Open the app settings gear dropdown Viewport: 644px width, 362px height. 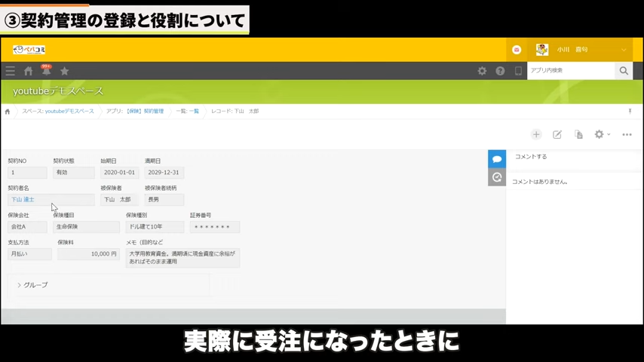coord(602,134)
